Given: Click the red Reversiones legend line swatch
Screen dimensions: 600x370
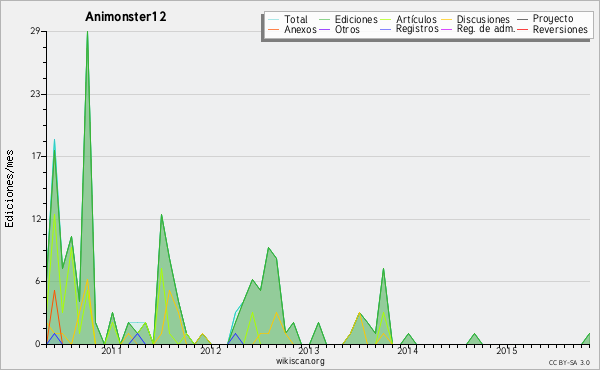Looking at the screenshot, I should coord(522,29).
